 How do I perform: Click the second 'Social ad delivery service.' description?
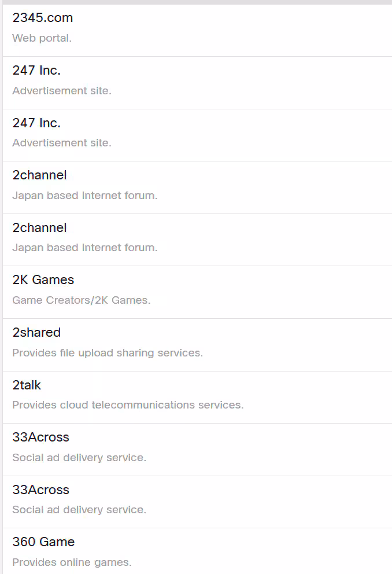tap(79, 510)
